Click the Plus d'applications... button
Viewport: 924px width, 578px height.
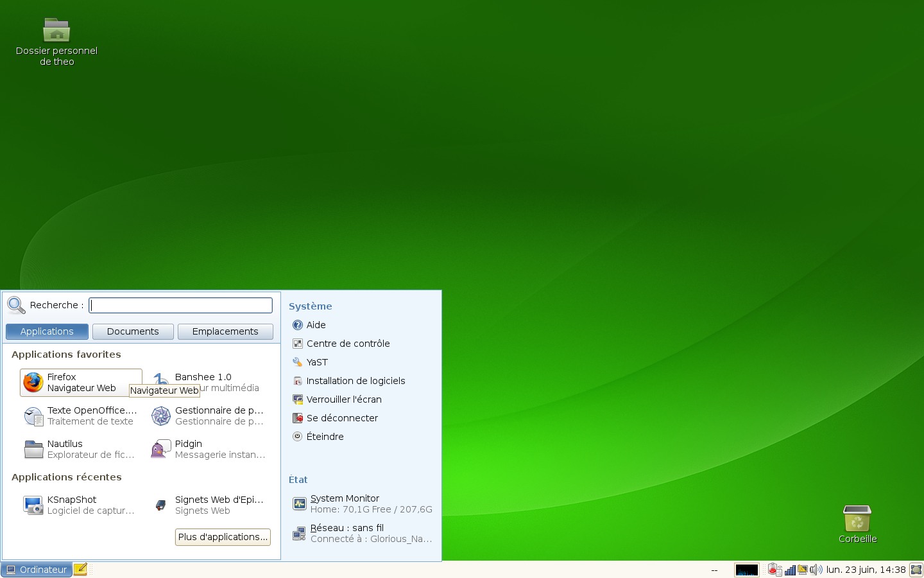click(x=223, y=537)
